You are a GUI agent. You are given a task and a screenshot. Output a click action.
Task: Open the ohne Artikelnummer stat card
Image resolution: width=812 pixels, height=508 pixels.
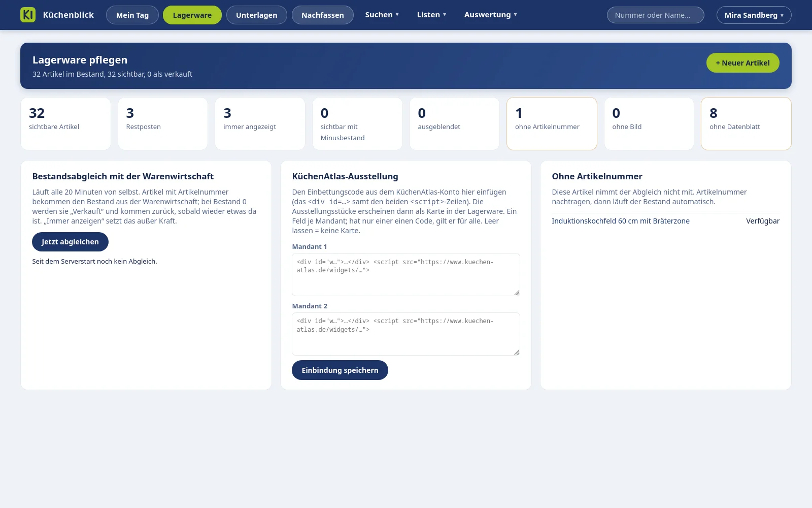(552, 123)
